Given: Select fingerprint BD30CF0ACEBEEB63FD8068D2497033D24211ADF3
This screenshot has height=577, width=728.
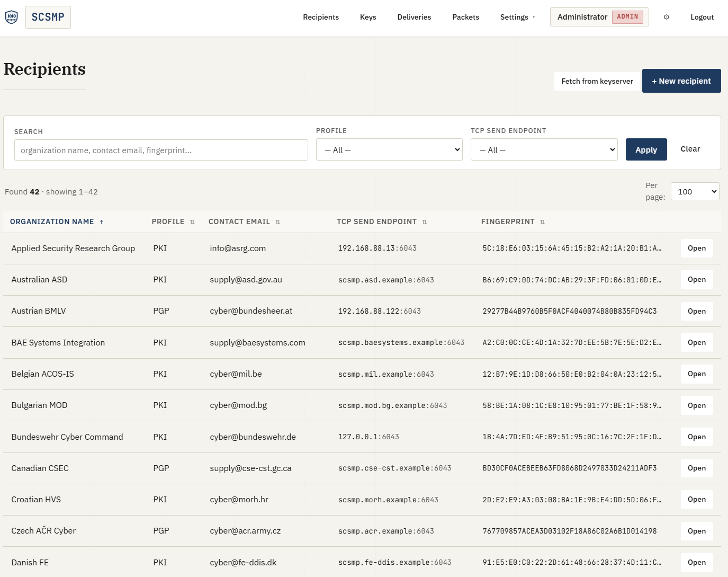Looking at the screenshot, I should 570,468.
